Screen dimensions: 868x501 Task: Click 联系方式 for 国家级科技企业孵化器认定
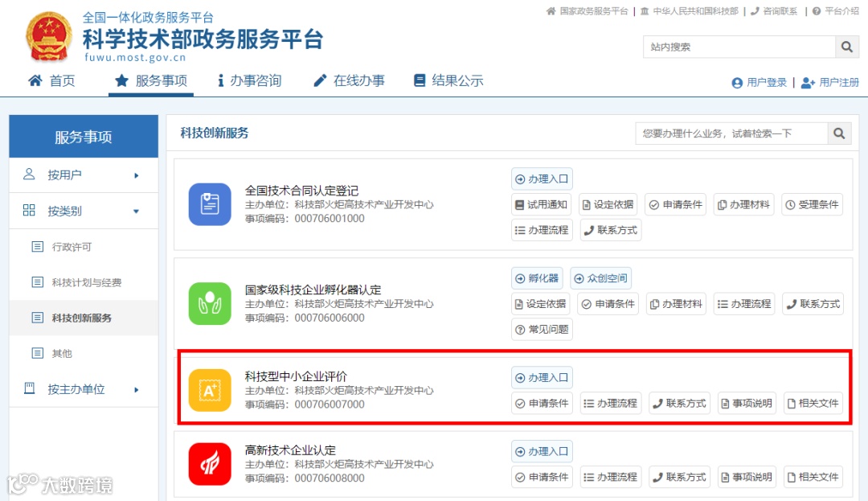click(x=813, y=304)
